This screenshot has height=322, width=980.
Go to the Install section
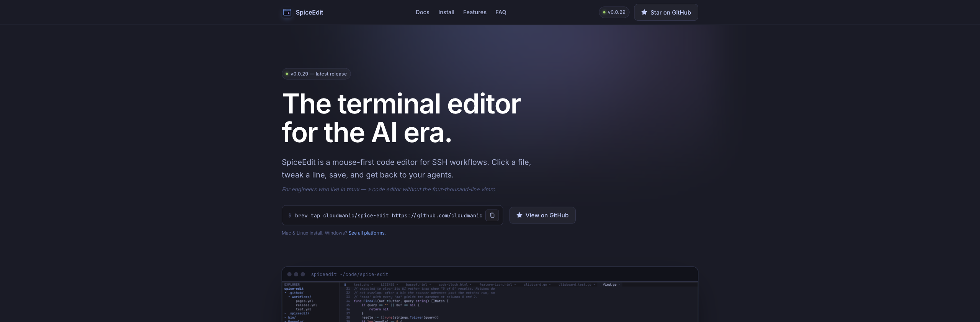click(446, 12)
